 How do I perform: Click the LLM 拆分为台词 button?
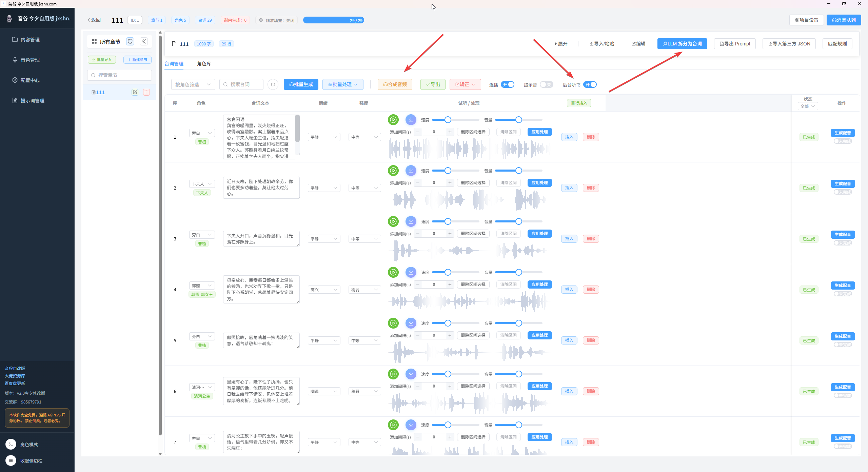(682, 44)
